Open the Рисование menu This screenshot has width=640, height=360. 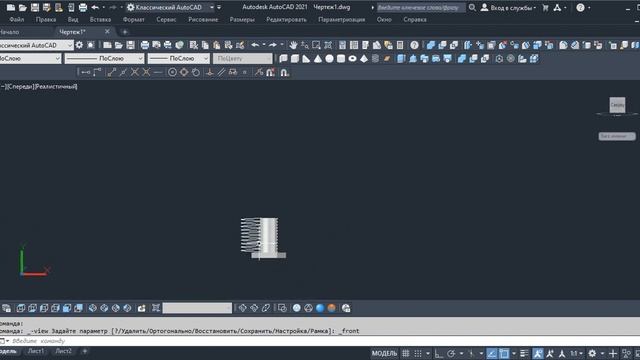coord(203,20)
